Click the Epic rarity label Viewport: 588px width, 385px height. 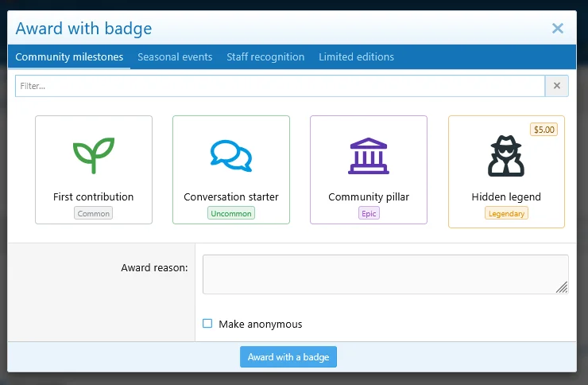tap(369, 213)
